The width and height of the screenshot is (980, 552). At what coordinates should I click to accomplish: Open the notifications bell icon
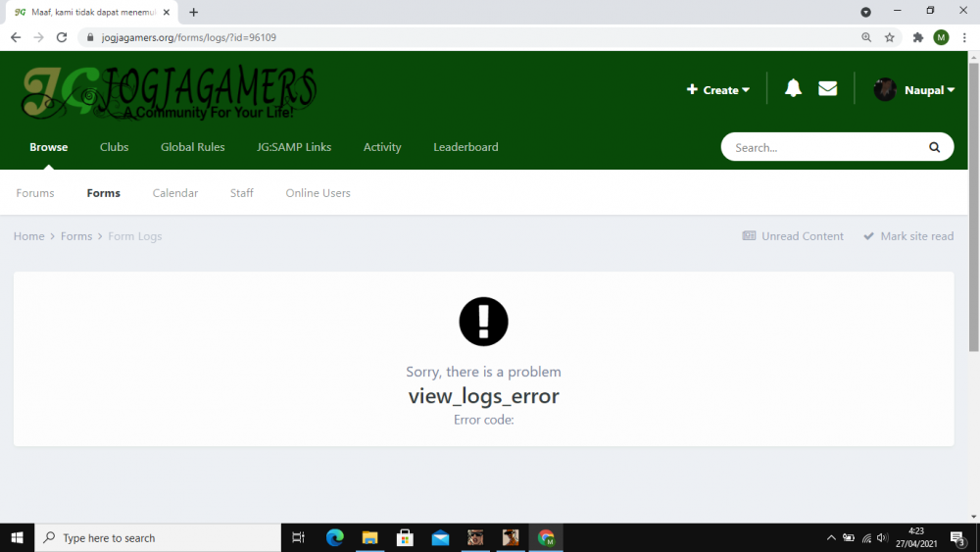(793, 89)
